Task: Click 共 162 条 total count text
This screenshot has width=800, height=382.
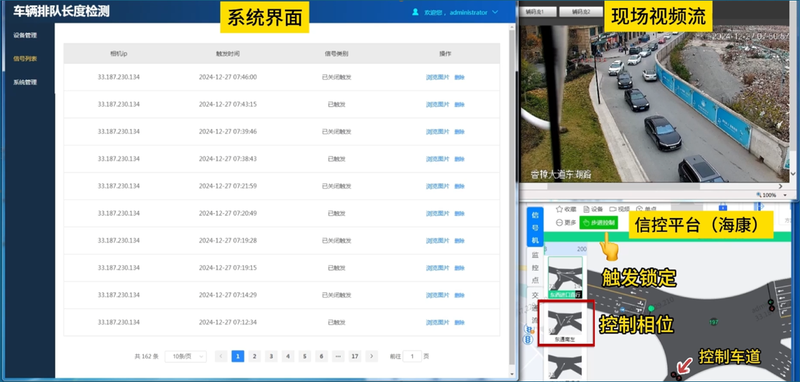Action: click(146, 356)
